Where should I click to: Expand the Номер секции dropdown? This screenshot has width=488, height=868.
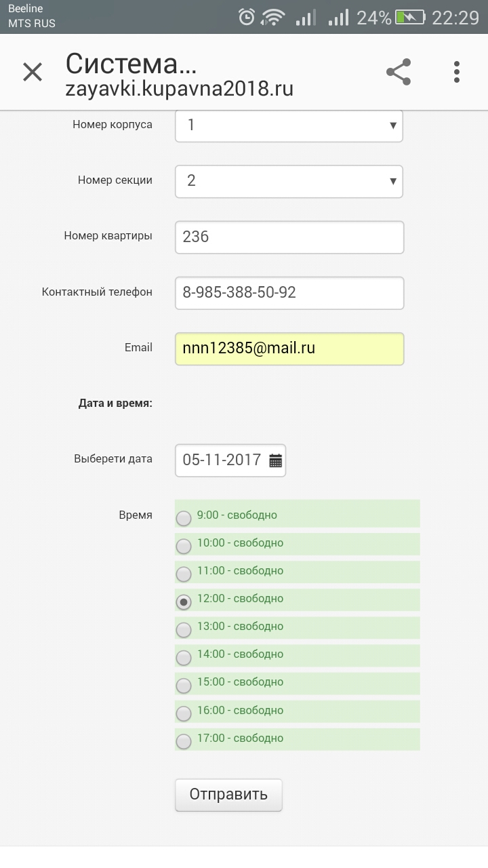click(x=289, y=181)
